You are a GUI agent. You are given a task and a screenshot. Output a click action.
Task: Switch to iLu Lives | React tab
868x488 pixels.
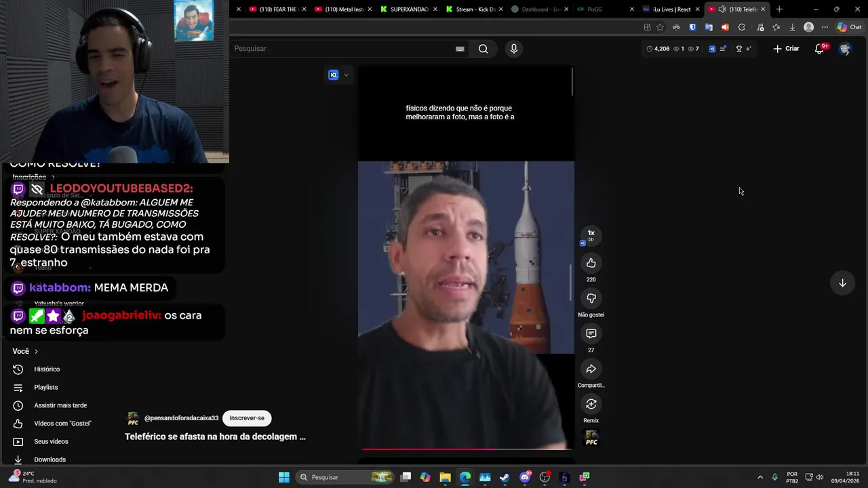pyautogui.click(x=671, y=9)
